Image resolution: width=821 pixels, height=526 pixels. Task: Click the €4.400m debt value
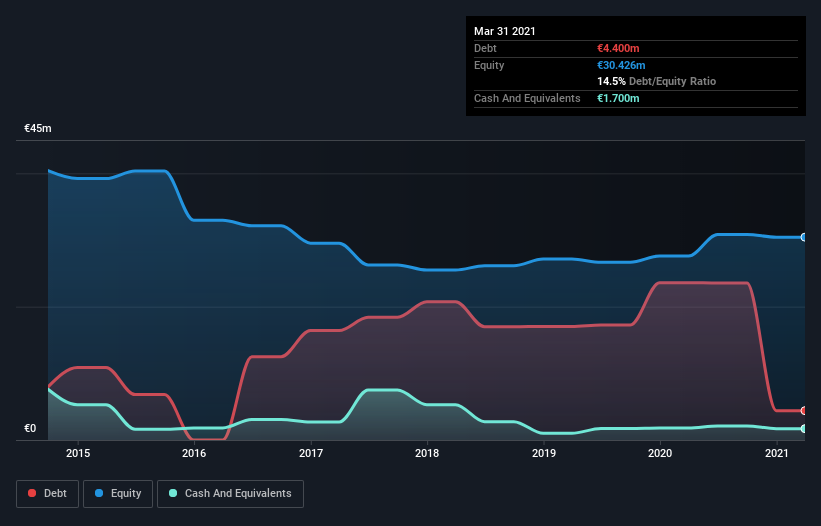tap(618, 48)
